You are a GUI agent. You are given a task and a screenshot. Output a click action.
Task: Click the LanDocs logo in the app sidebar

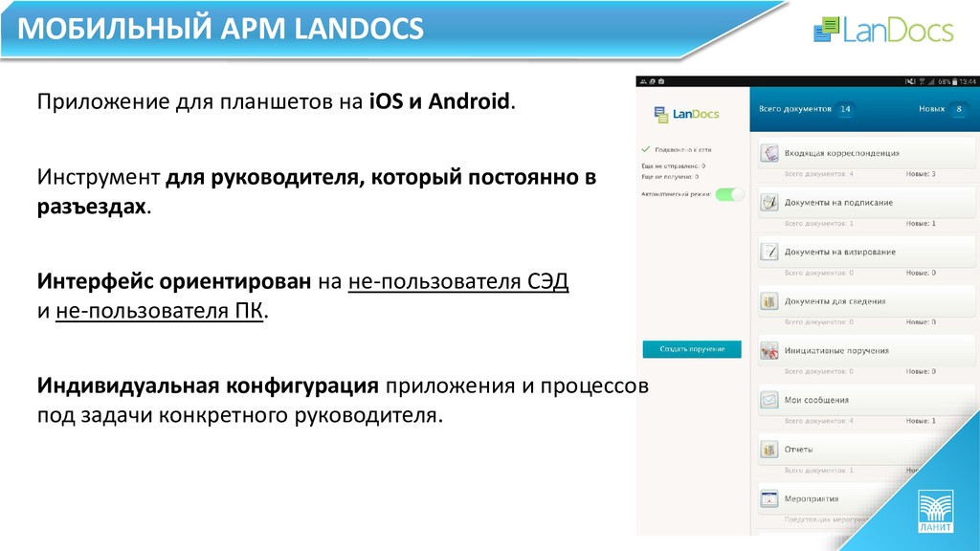click(686, 115)
